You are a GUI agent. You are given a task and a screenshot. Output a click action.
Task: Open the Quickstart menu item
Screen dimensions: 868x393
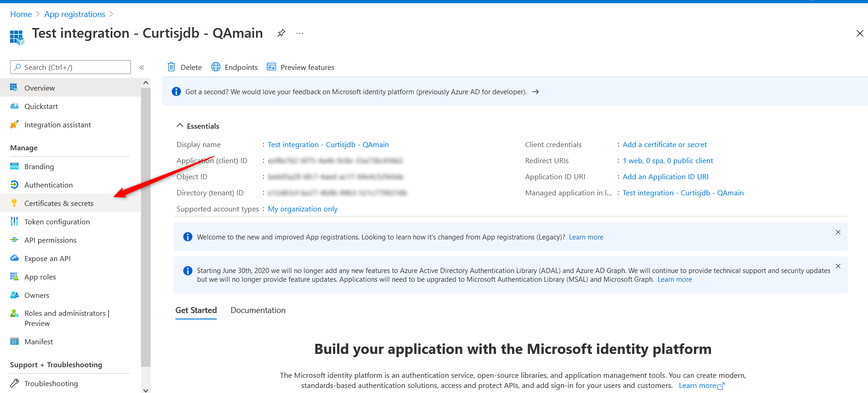pyautogui.click(x=70, y=106)
